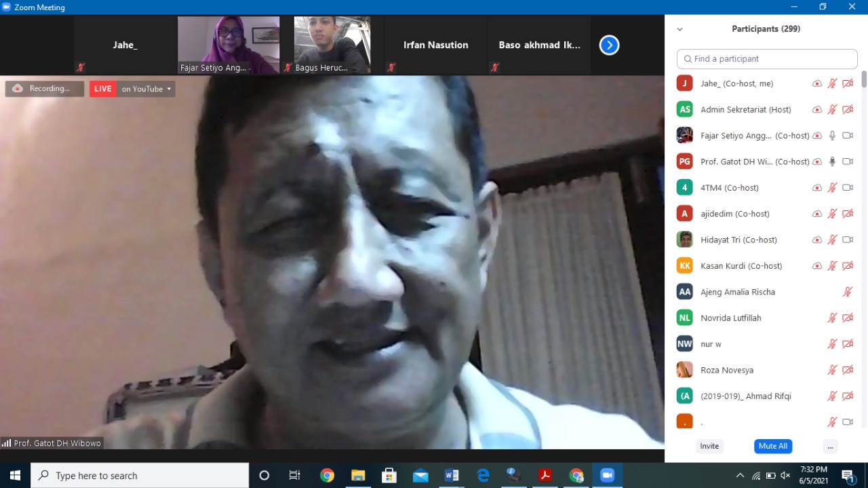Toggle nur w's muted microphone
Viewport: 868px width, 488px height.
tap(832, 343)
